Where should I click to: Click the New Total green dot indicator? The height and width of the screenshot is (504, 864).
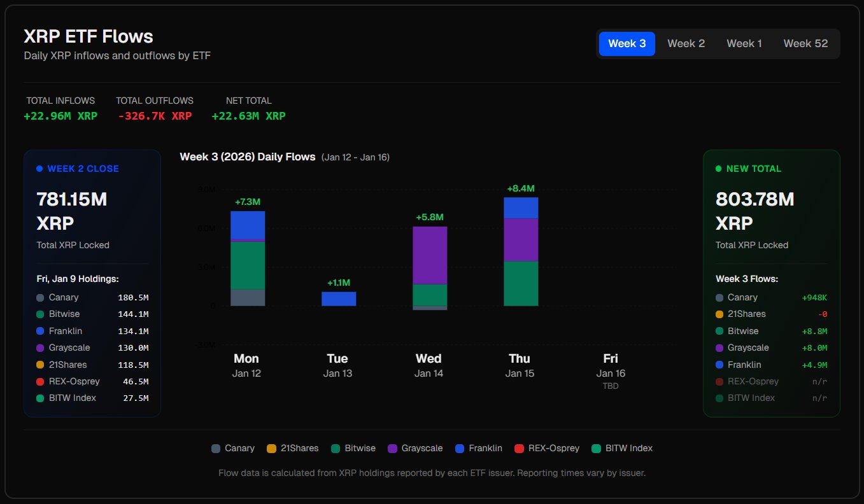pyautogui.click(x=719, y=169)
